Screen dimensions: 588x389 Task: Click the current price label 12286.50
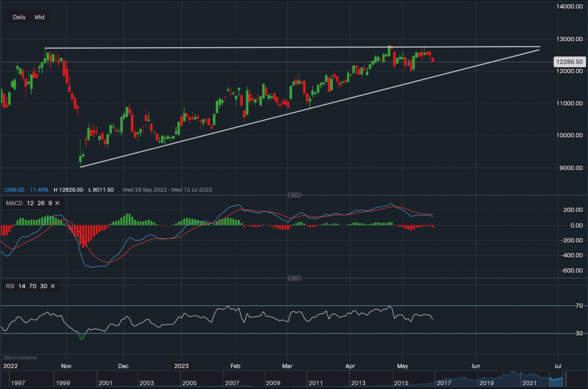568,61
